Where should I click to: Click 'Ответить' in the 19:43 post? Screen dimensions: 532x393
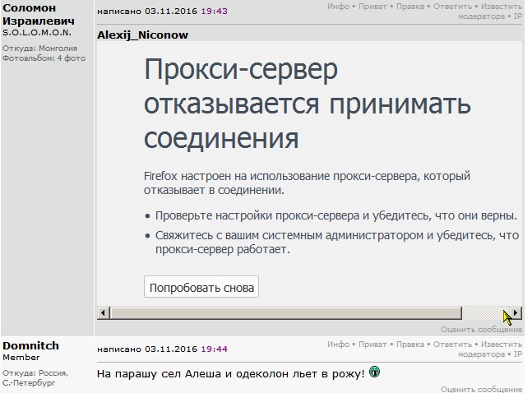pos(452,7)
